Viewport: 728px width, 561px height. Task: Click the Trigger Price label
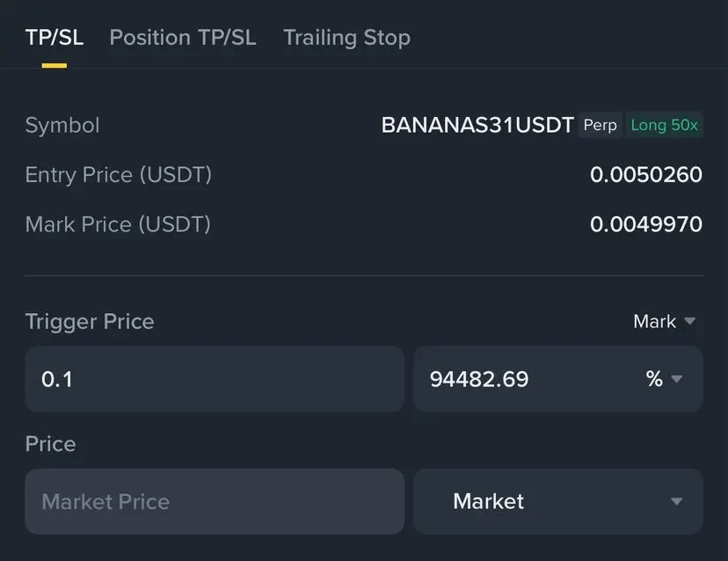(x=90, y=322)
